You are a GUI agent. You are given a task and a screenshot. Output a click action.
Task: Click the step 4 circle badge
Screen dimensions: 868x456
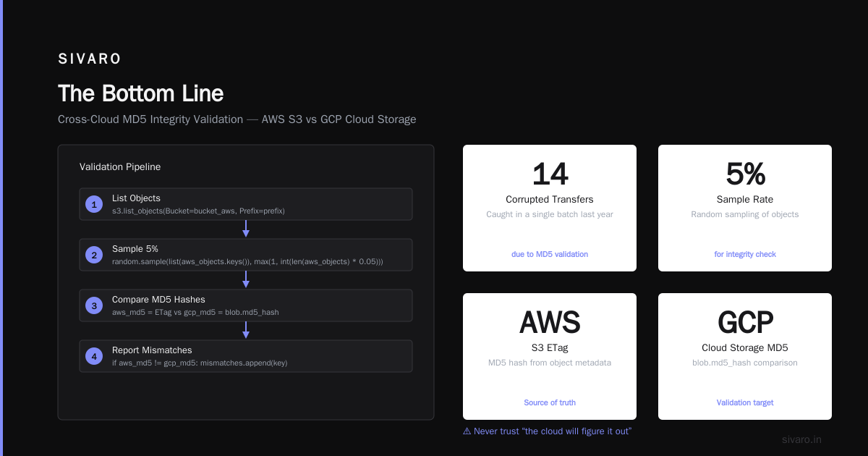(94, 356)
